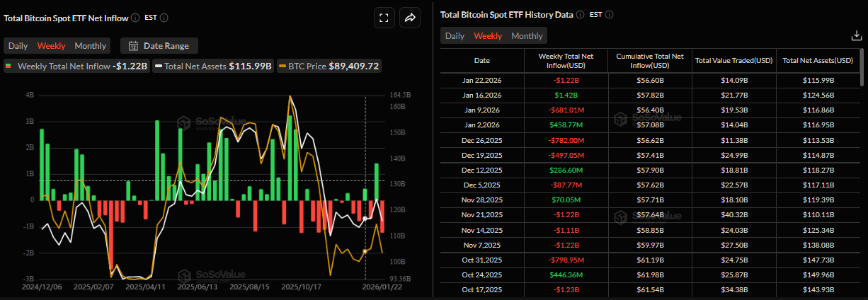The image size is (868, 300).
Task: Click info icon next to table EST label
Action: 609,14
